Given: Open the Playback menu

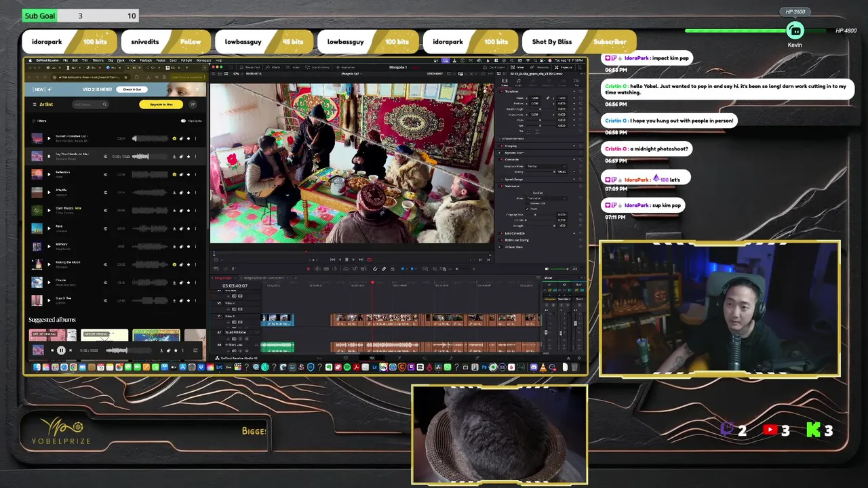Looking at the screenshot, I should tap(146, 60).
